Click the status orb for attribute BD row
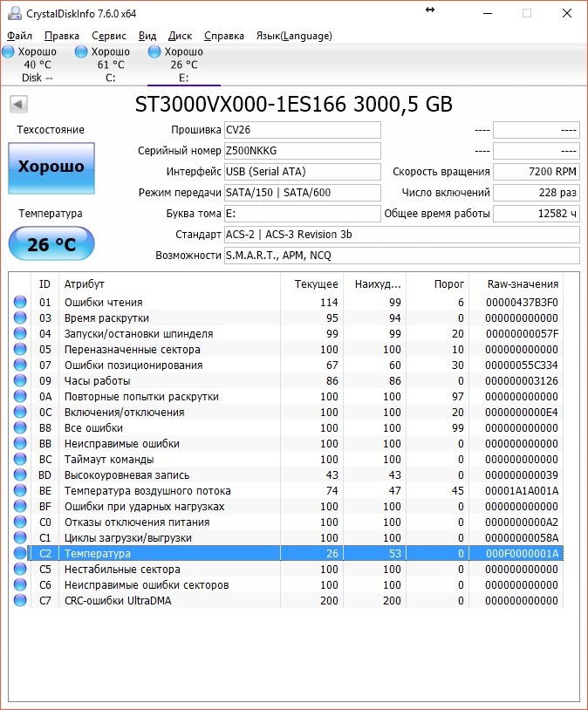588x710 pixels. tap(20, 475)
